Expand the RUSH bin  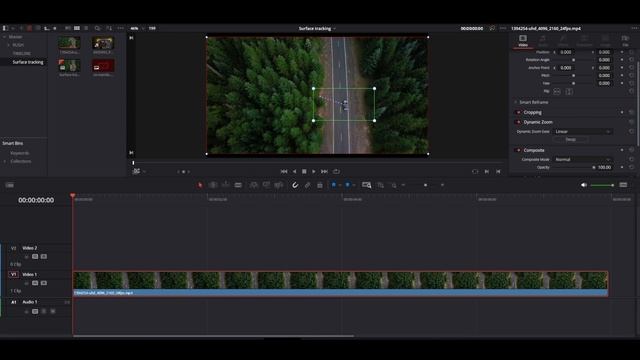tap(8, 45)
